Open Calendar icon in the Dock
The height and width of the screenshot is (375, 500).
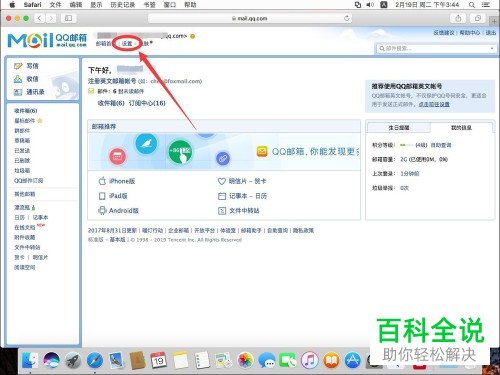tap(159, 360)
